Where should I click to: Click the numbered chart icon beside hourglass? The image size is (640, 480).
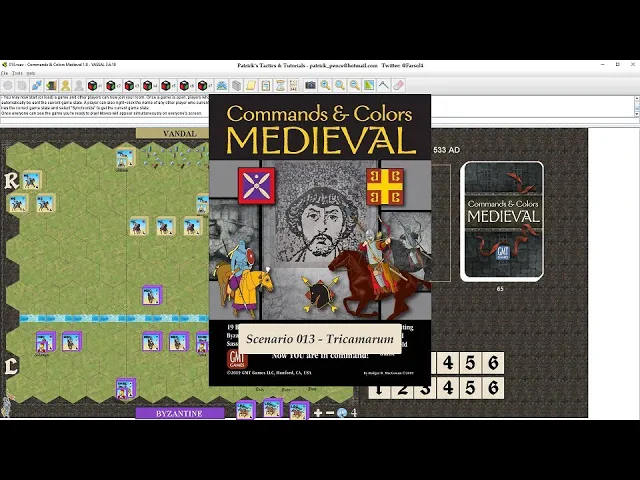(294, 85)
